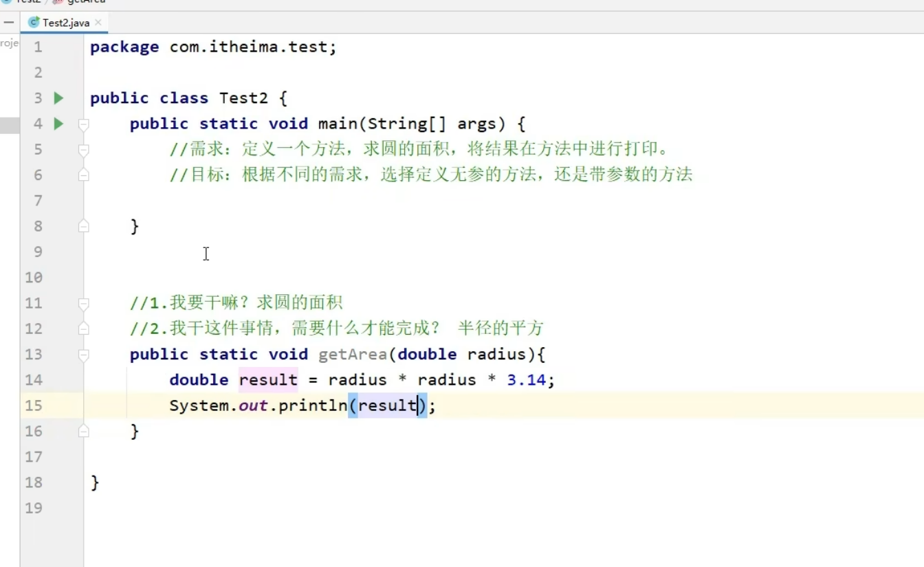Screen dimensions: 924x567
Task: Click the hide-tab-bar minus icon at top left
Action: (x=9, y=21)
